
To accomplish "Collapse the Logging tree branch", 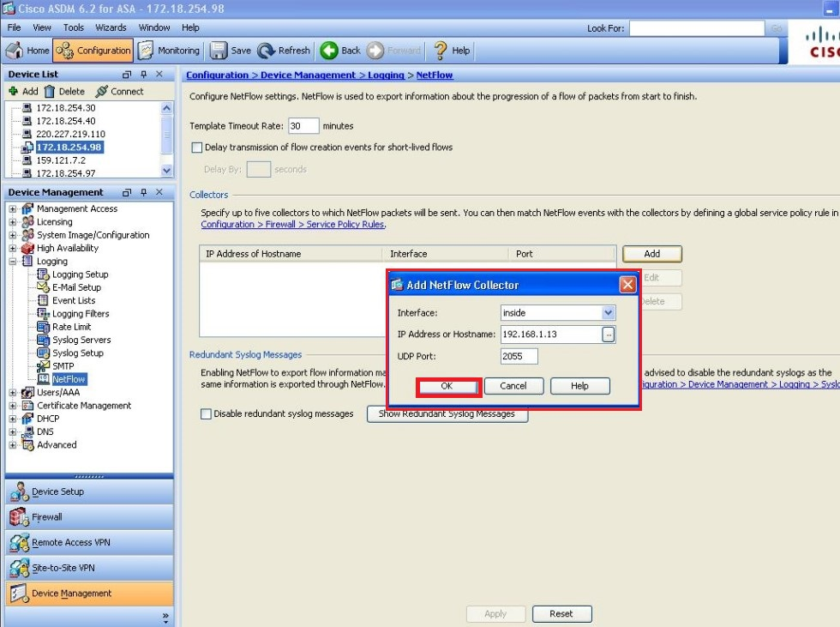I will 14,261.
